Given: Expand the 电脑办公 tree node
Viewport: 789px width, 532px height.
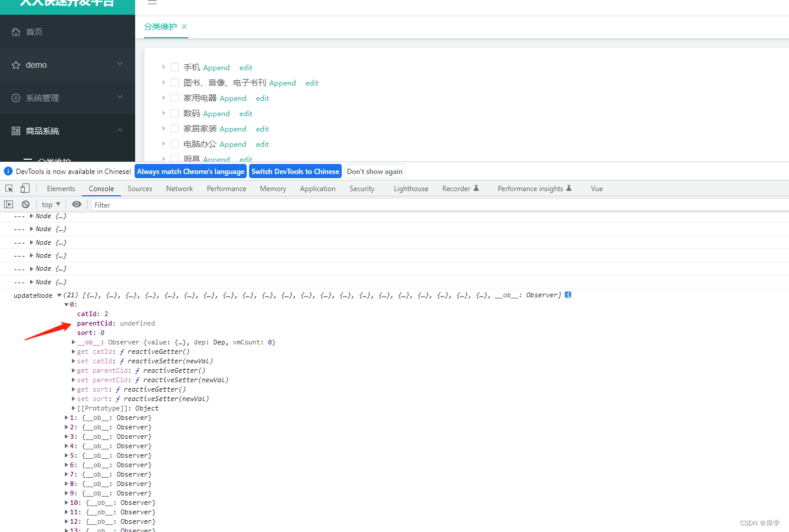Looking at the screenshot, I should [x=163, y=144].
